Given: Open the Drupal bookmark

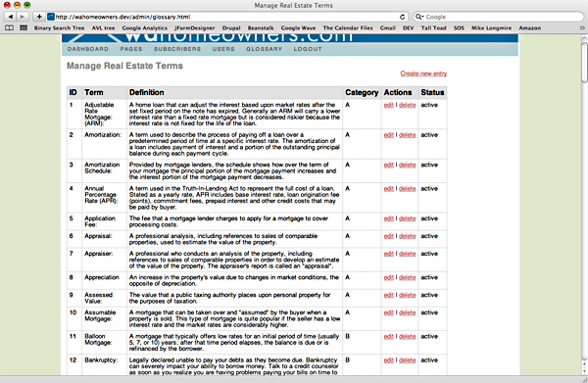Looking at the screenshot, I should (231, 28).
